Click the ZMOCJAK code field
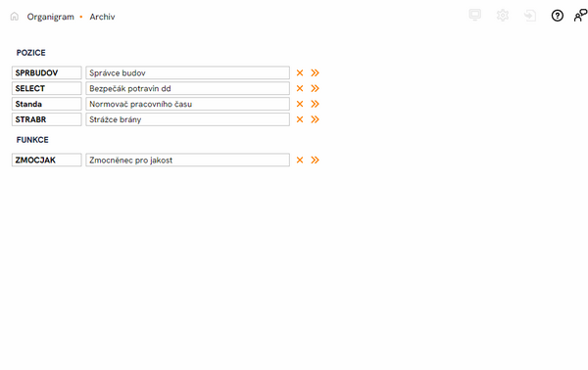Image resolution: width=588 pixels, height=370 pixels. click(x=46, y=160)
